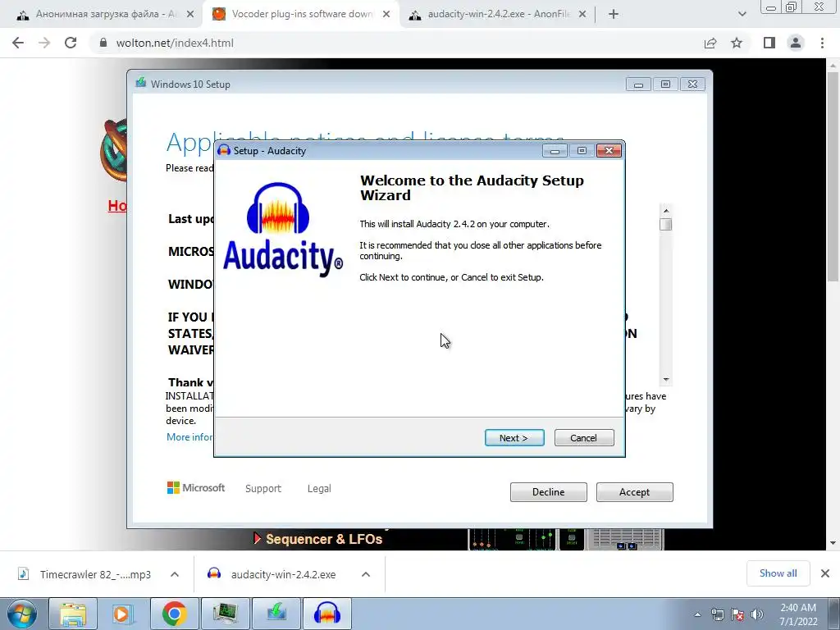Close the Windows 10 Setup window
This screenshot has width=840, height=630.
pos(692,84)
